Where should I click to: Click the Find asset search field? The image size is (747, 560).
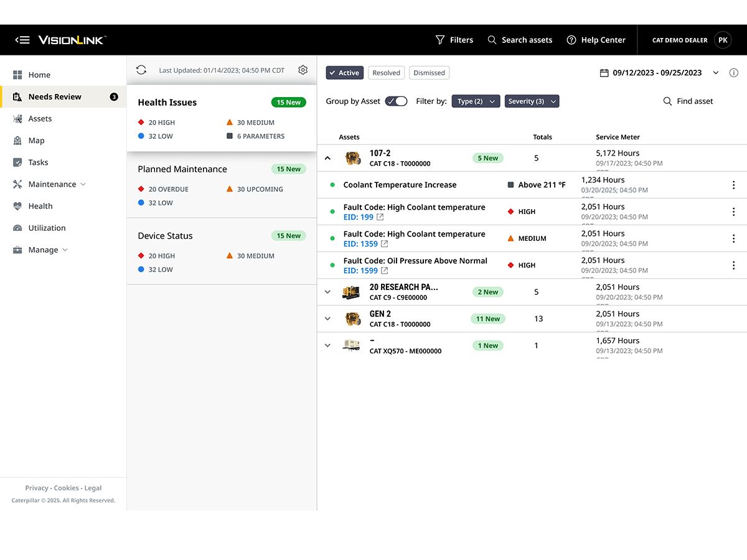tap(688, 101)
